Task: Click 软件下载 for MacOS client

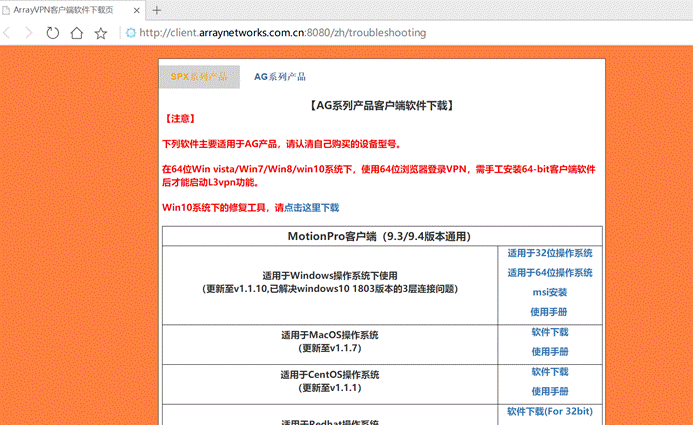Action: point(550,332)
